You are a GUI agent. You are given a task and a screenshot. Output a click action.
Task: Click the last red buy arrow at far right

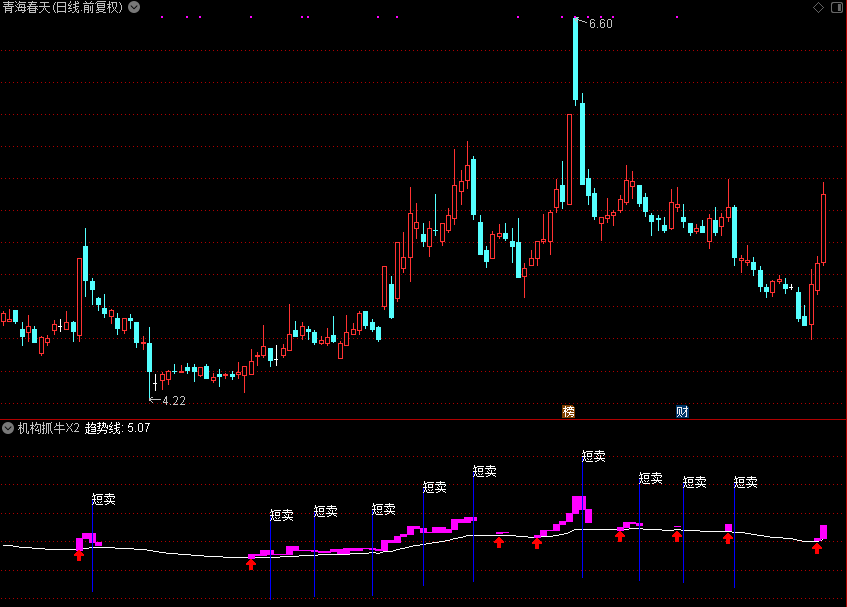coord(817,549)
